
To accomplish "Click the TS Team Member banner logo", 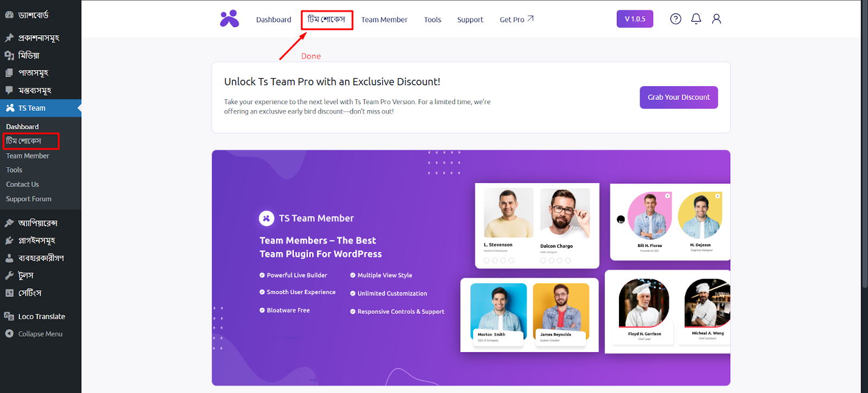I will pos(266,218).
